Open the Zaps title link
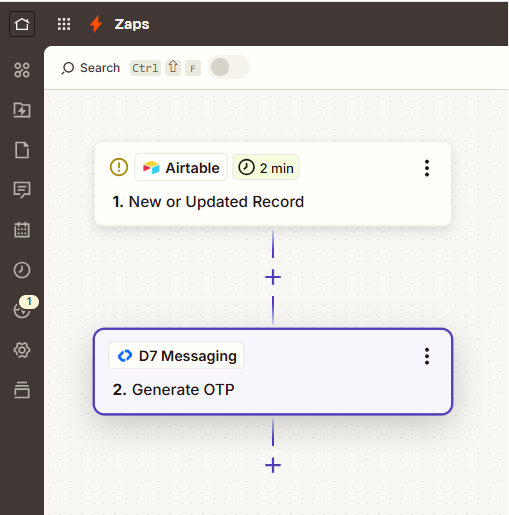The image size is (509, 515). click(132, 24)
